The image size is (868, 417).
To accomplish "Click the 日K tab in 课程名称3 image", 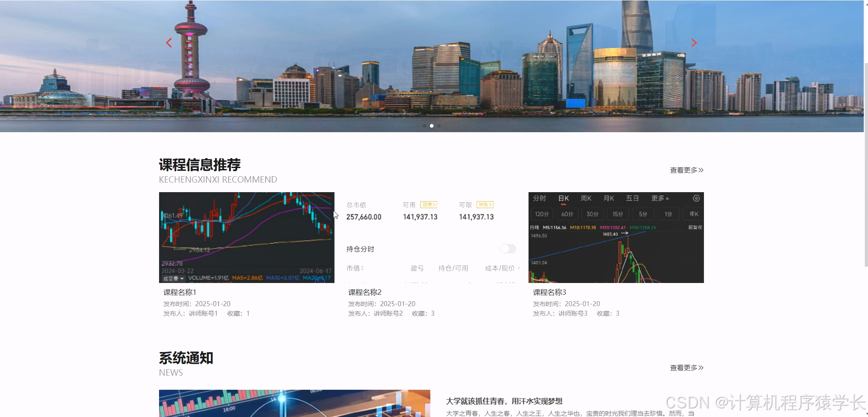I will (x=564, y=199).
